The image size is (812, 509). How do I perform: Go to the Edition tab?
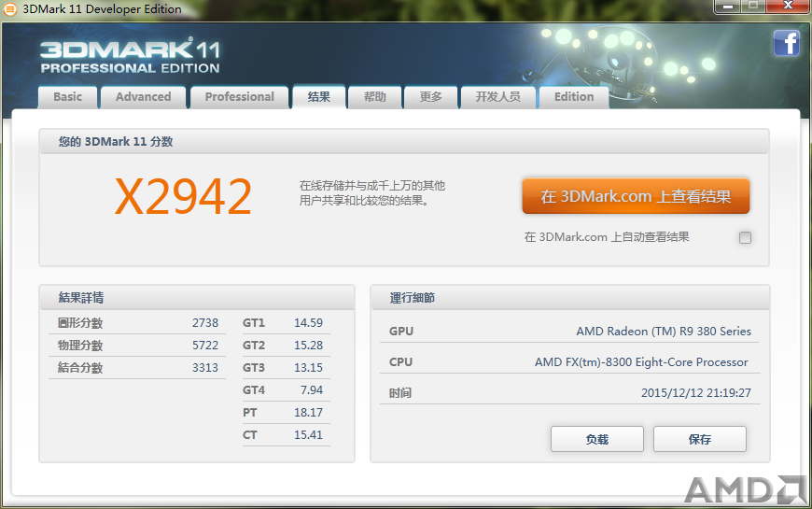pyautogui.click(x=574, y=97)
